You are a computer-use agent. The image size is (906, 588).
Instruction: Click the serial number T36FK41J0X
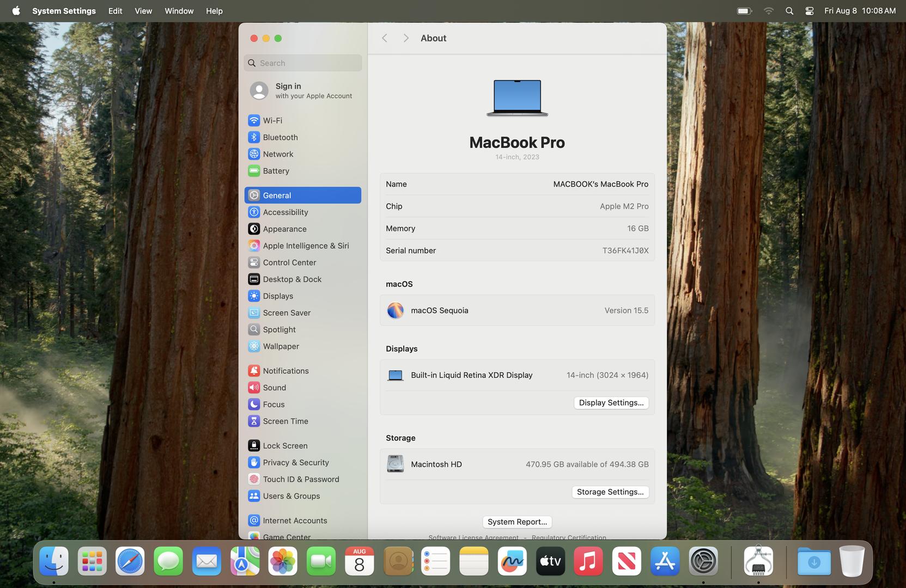click(x=625, y=250)
